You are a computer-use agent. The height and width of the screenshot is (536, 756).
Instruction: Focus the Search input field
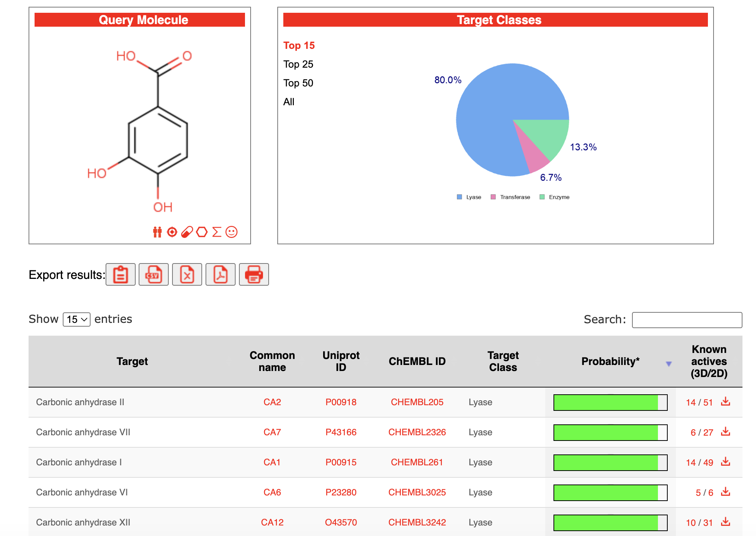[686, 320]
